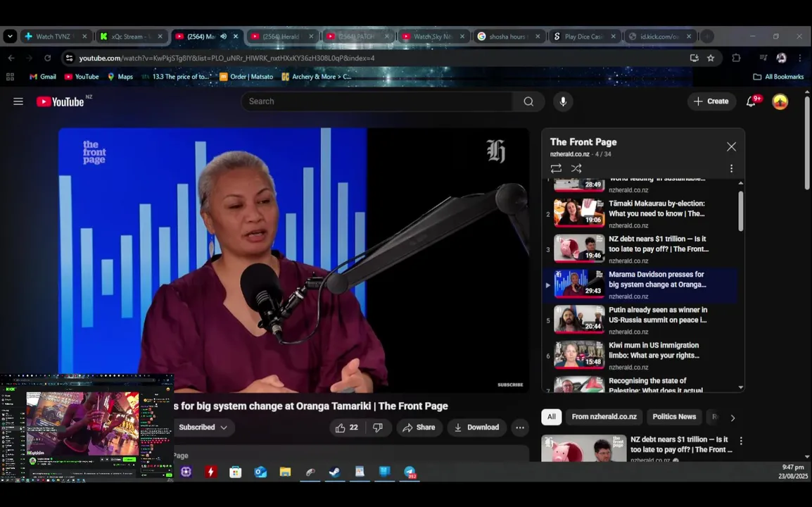Close the Front Page playlist panel
812x507 pixels.
[731, 146]
